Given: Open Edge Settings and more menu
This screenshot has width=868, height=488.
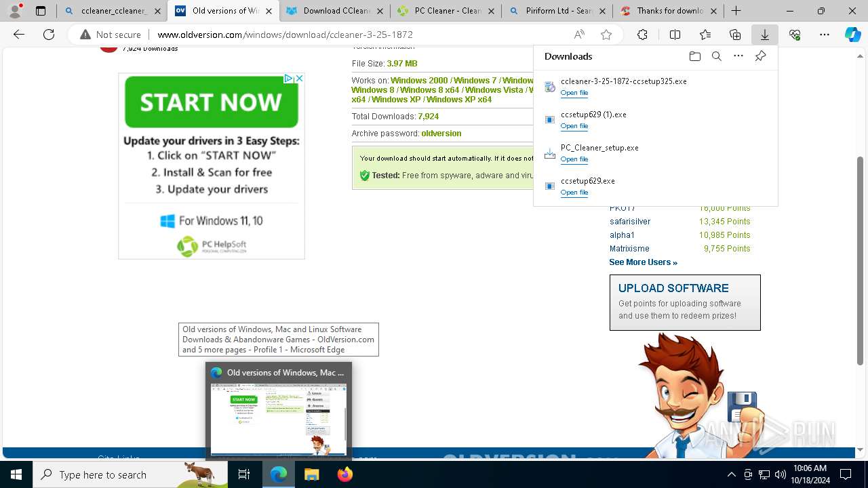Looking at the screenshot, I should pos(825,35).
